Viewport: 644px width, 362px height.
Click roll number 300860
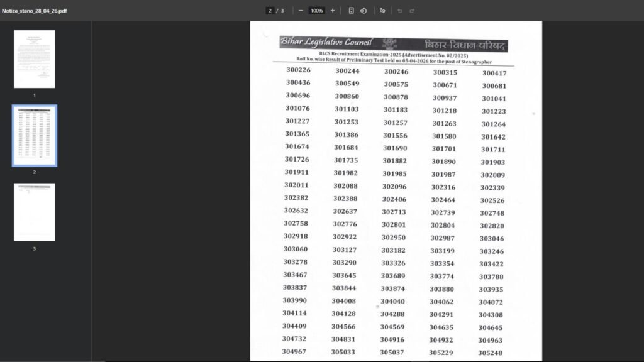pyautogui.click(x=347, y=96)
